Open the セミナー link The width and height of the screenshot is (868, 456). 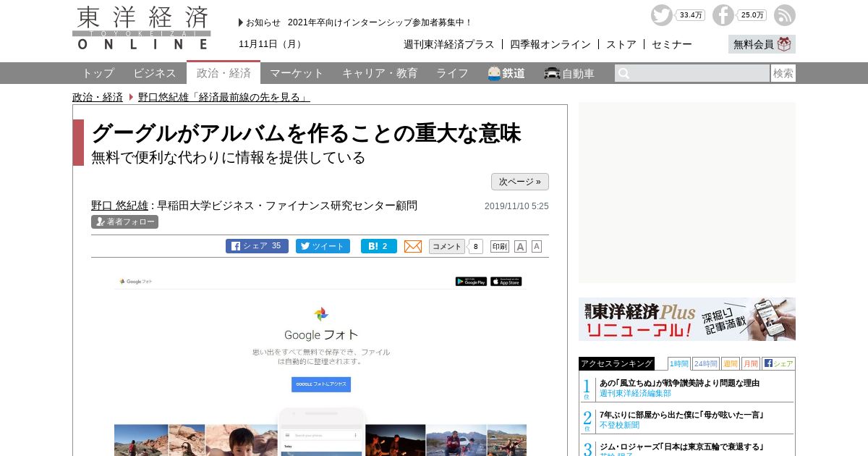672,44
